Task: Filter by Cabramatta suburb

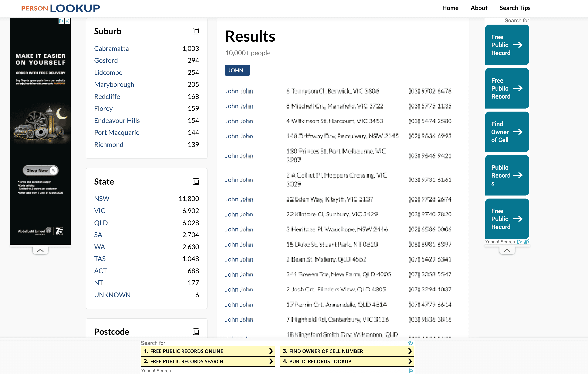Action: [111, 48]
